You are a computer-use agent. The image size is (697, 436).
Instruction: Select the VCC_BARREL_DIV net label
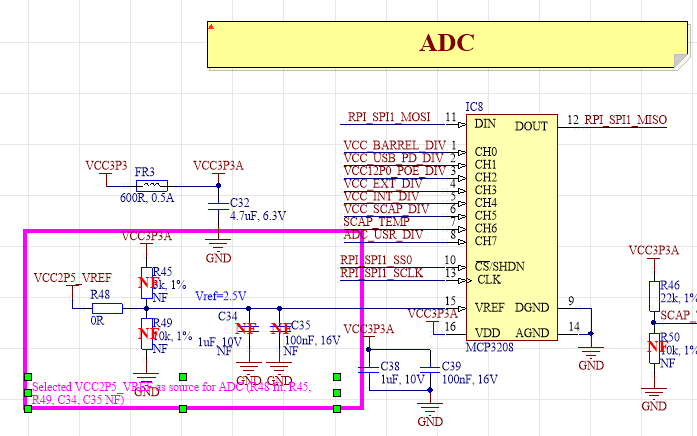click(393, 146)
